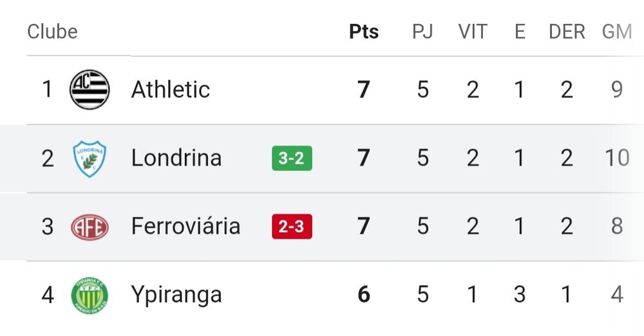The height and width of the screenshot is (336, 644).
Task: Select the Ypiranga team name
Action: (x=176, y=295)
